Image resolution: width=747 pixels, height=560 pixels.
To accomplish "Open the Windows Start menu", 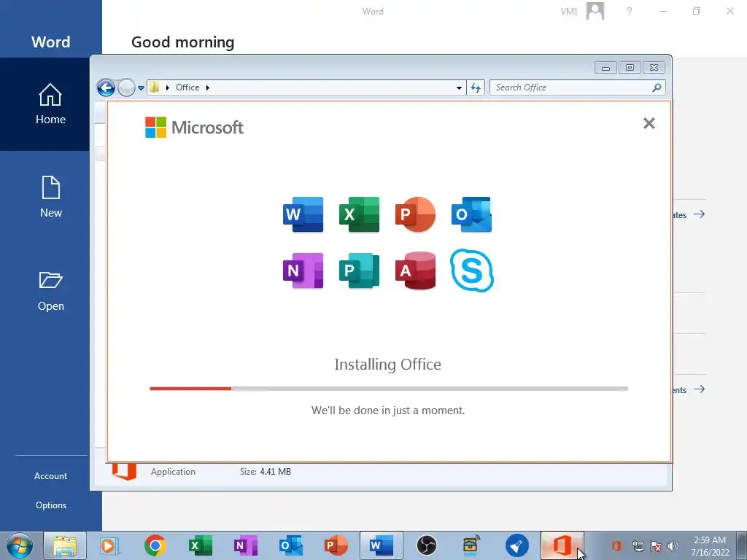I will (x=20, y=545).
